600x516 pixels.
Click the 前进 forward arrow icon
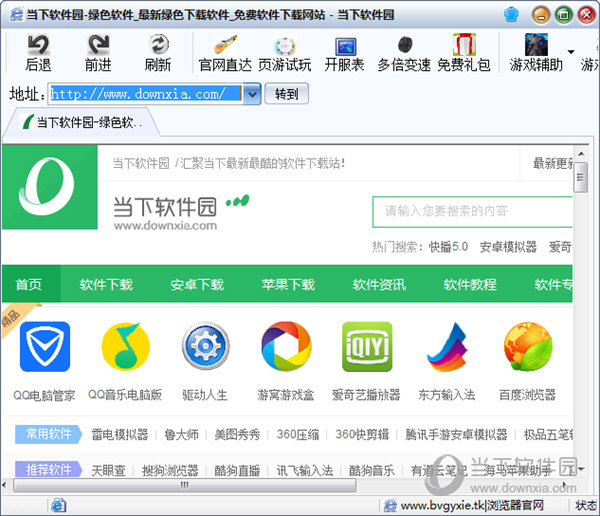[98, 44]
